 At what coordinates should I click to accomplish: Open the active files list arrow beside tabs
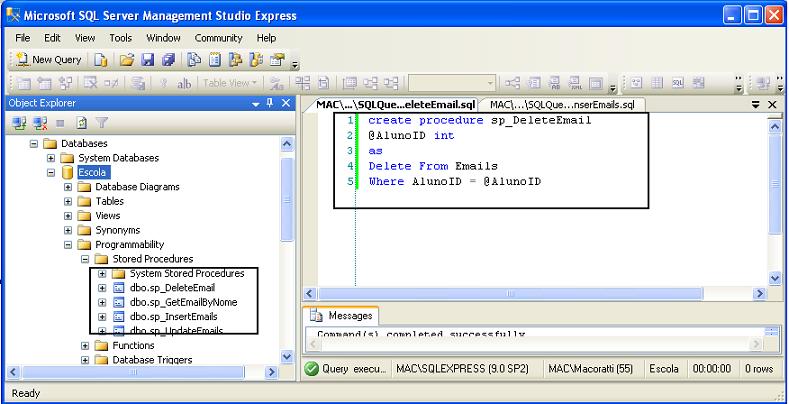(x=756, y=105)
